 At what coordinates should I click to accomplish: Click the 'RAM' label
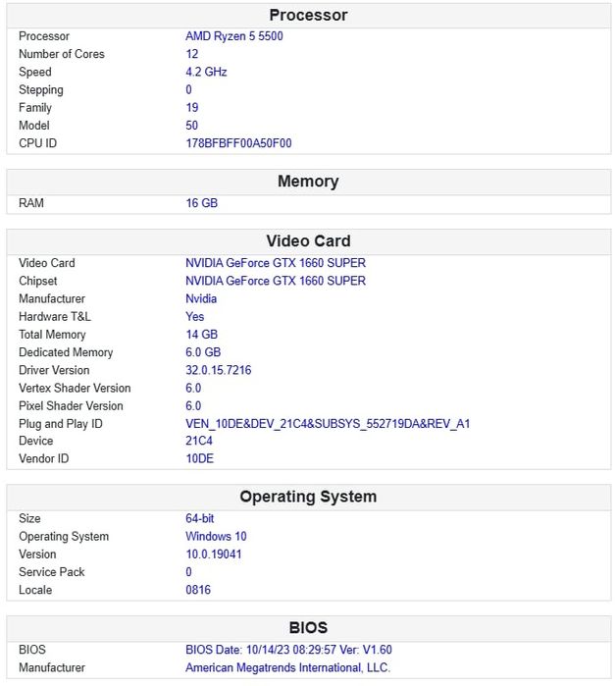[x=31, y=203]
